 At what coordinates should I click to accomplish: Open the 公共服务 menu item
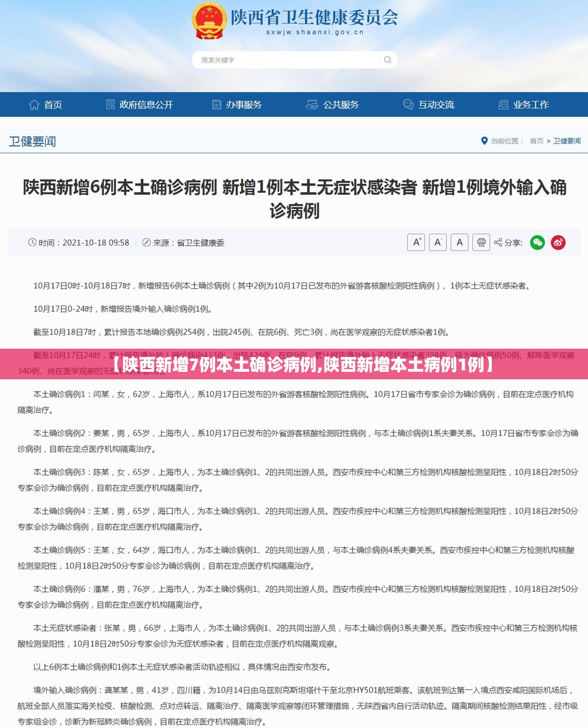point(332,105)
